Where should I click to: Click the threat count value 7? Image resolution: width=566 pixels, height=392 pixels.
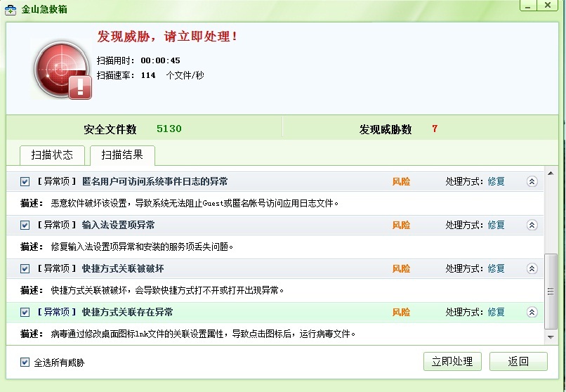pyautogui.click(x=435, y=129)
